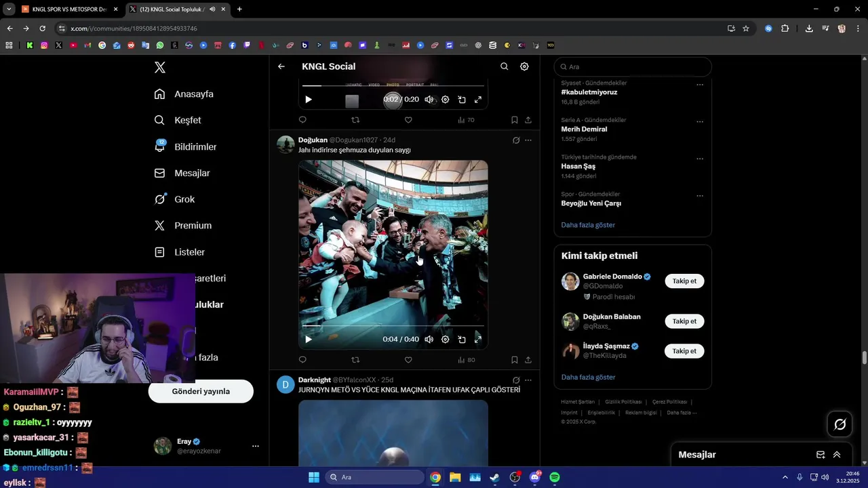Click the Gönderi yayınla button
Screen dimensions: 868x488
[201, 391]
